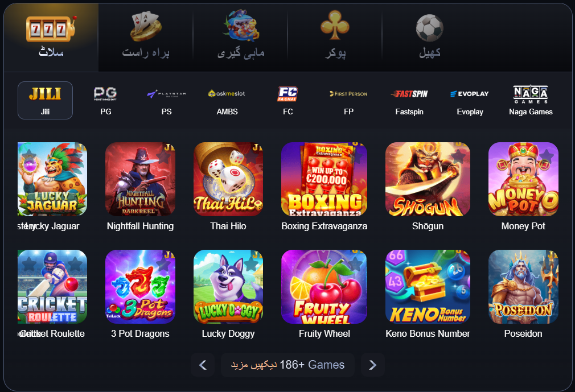Select the askmeslot AMBS provider

227,100
